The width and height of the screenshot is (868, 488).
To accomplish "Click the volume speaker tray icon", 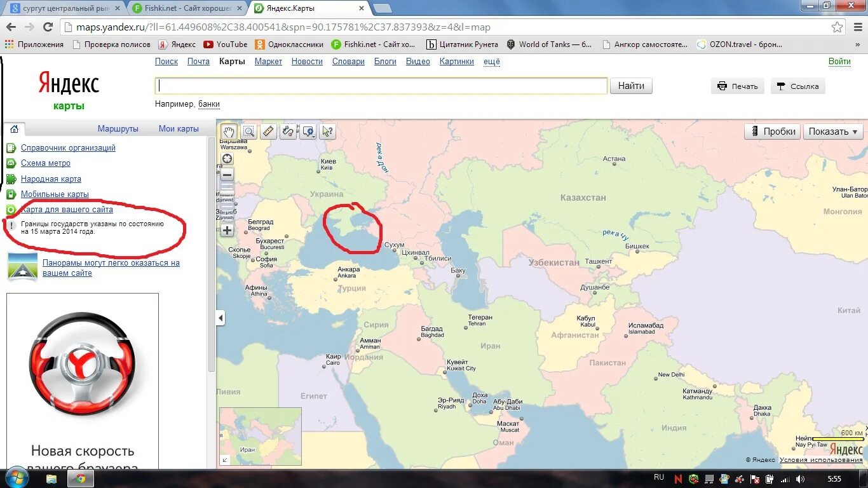I will (800, 479).
